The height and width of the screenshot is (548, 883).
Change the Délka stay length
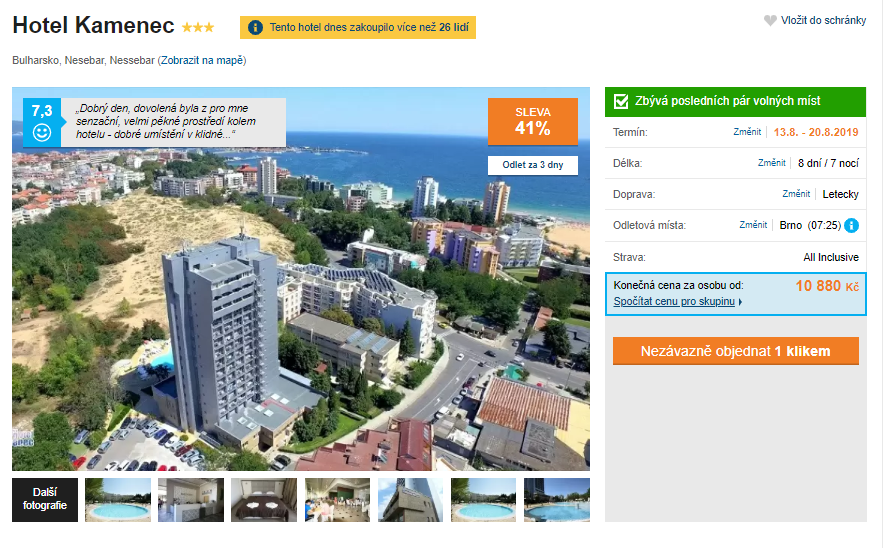(771, 163)
